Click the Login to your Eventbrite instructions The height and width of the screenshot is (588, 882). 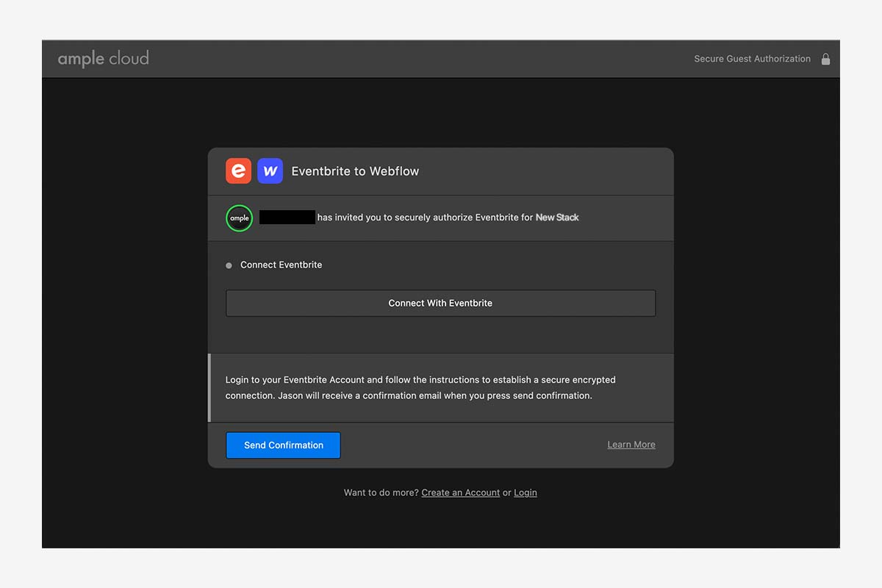[420, 388]
